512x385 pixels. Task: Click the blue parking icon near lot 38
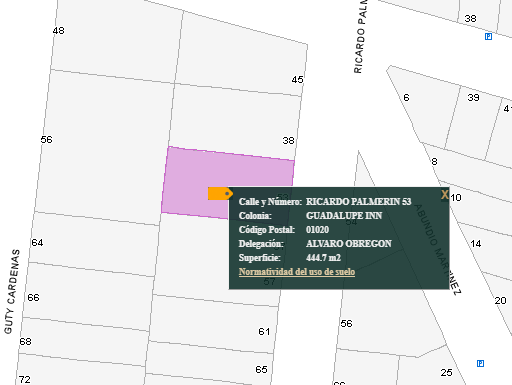pos(488,37)
